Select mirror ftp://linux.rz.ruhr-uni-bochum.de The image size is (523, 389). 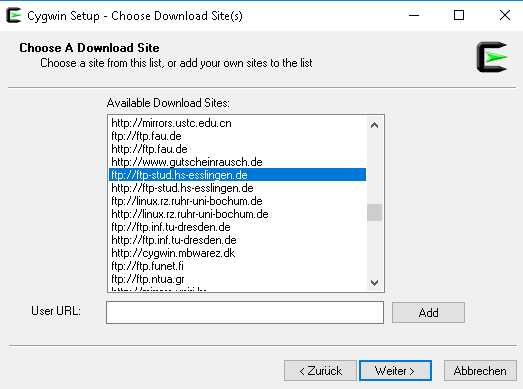click(x=237, y=201)
